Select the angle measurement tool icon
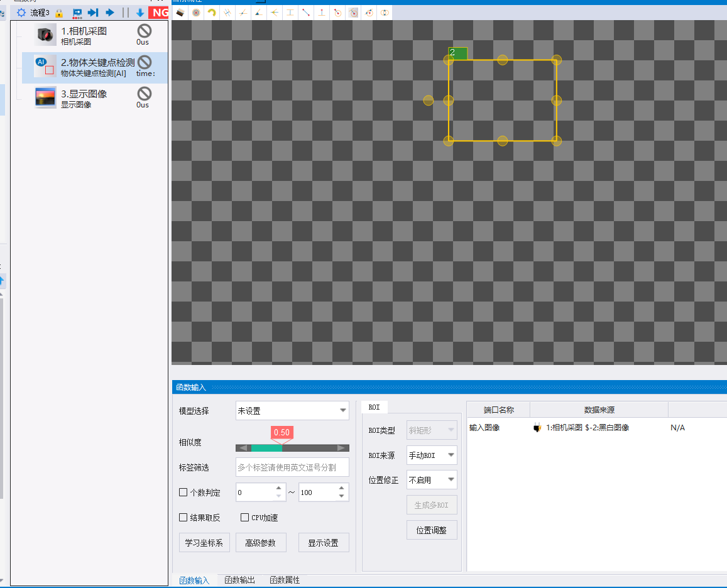Viewport: 727px width, 588px height. point(259,13)
